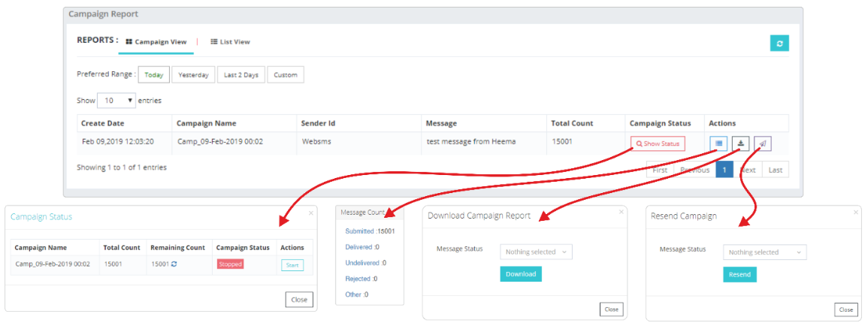Click 'Camp_09-Feb-2019 00:02' in report table
868x329 pixels.
220,141
